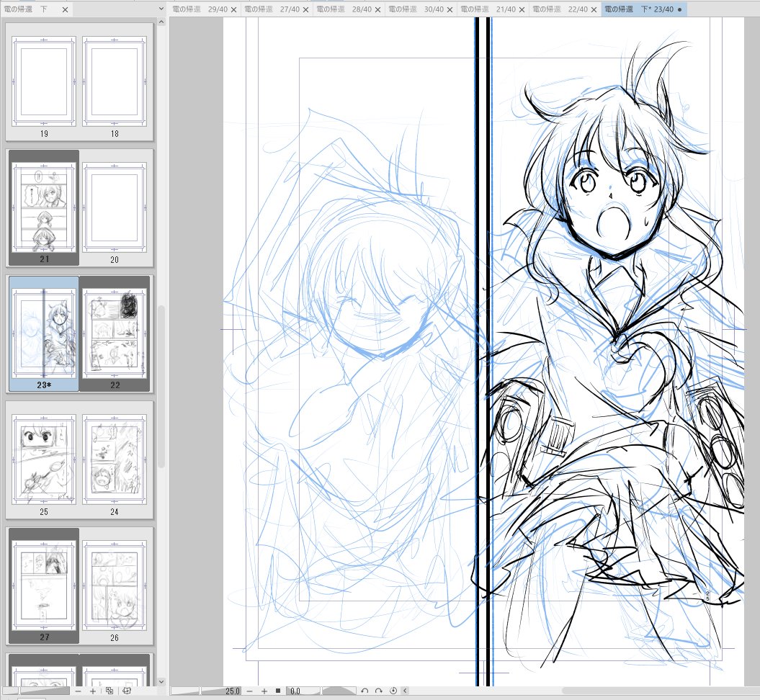760x700 pixels.
Task: Click the page manager vertical scrollbar thumb
Action: click(x=161, y=387)
